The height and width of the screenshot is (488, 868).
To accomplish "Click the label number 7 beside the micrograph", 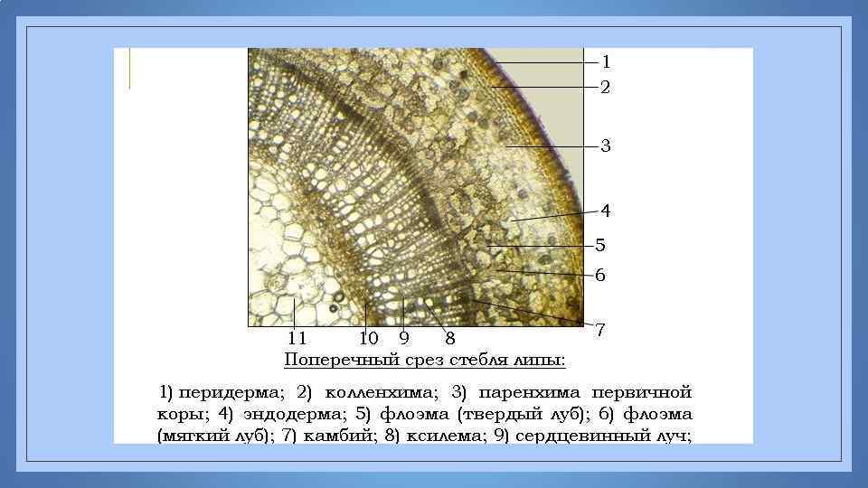I will (x=600, y=330).
